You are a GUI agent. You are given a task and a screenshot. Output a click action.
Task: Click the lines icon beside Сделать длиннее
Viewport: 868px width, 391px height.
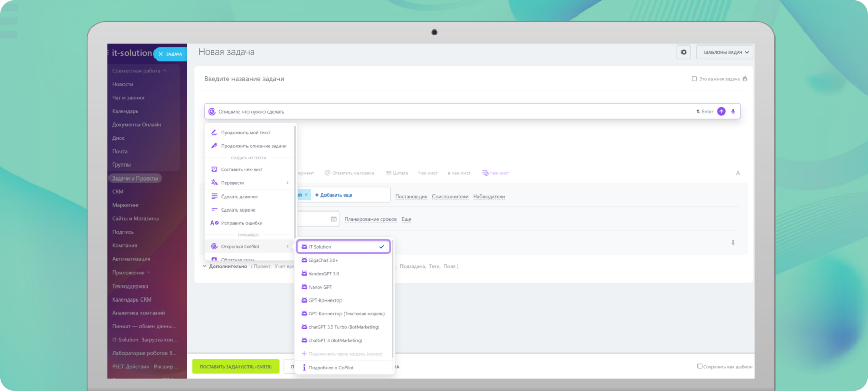(x=214, y=197)
